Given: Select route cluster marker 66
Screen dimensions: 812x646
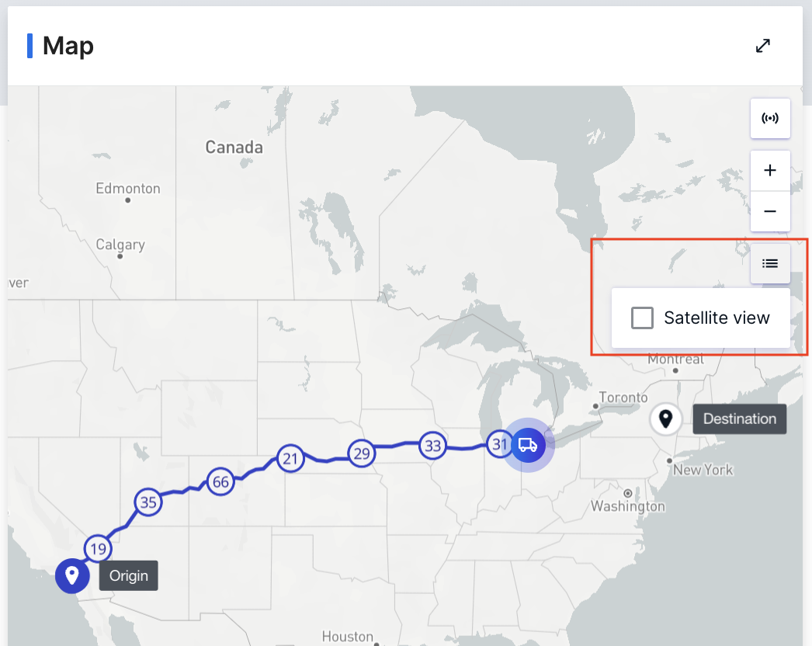Looking at the screenshot, I should [220, 481].
